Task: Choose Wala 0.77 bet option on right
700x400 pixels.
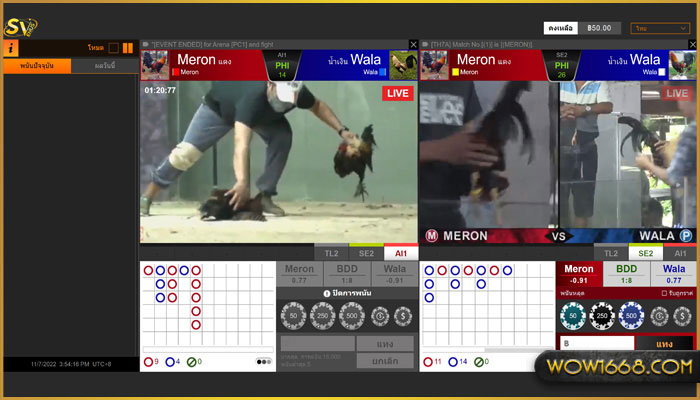Action: [x=674, y=274]
